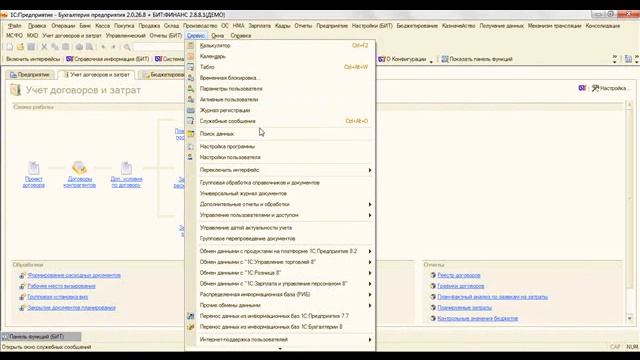
Task: Click О Конфигурации button
Action: (402, 59)
